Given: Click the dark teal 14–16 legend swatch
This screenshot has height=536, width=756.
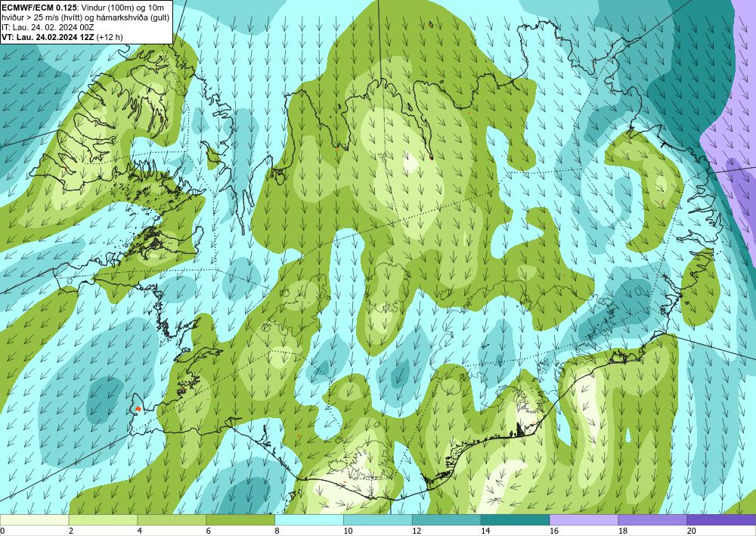Looking at the screenshot, I should pos(516,520).
